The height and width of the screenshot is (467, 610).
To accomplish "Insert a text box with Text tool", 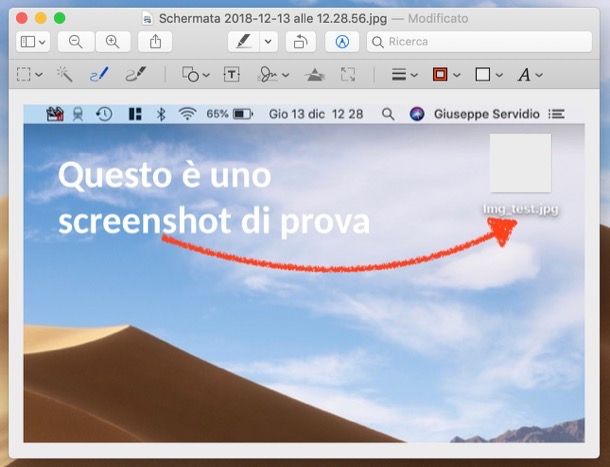I will [x=231, y=74].
